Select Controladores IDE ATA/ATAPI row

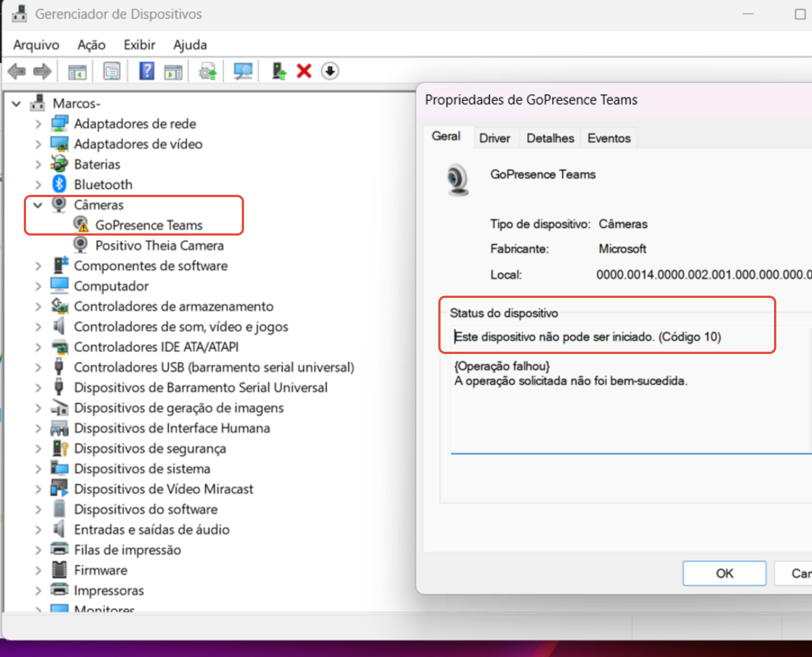pos(156,347)
